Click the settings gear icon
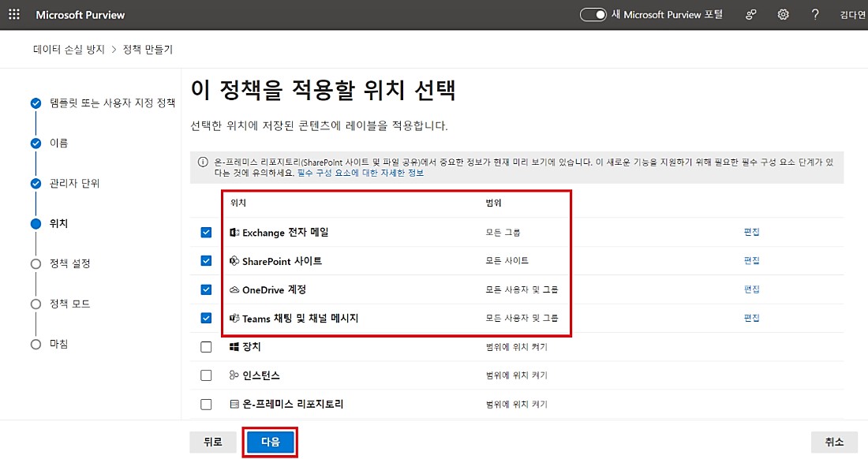The image size is (868, 459). coord(783,15)
